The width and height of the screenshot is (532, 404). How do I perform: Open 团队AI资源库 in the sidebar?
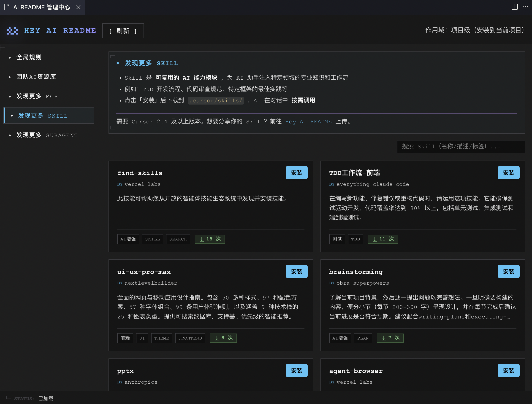point(36,77)
